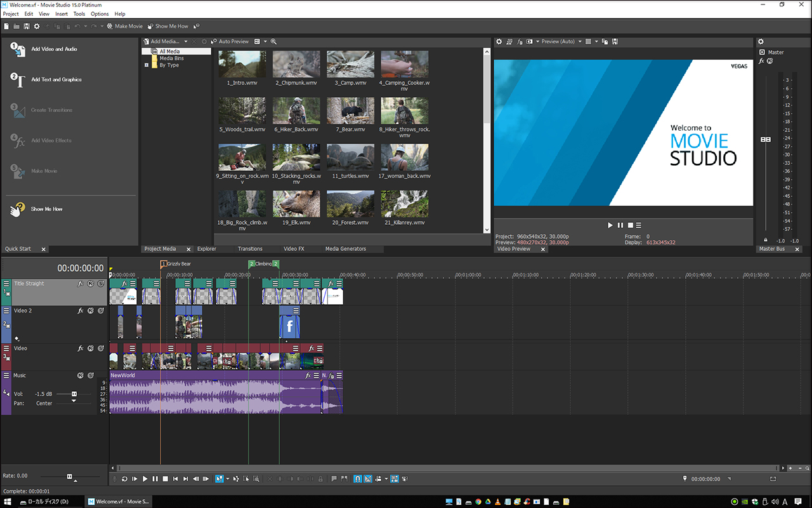The width and height of the screenshot is (812, 508).
Task: Click the Open project folder icon
Action: point(16,26)
